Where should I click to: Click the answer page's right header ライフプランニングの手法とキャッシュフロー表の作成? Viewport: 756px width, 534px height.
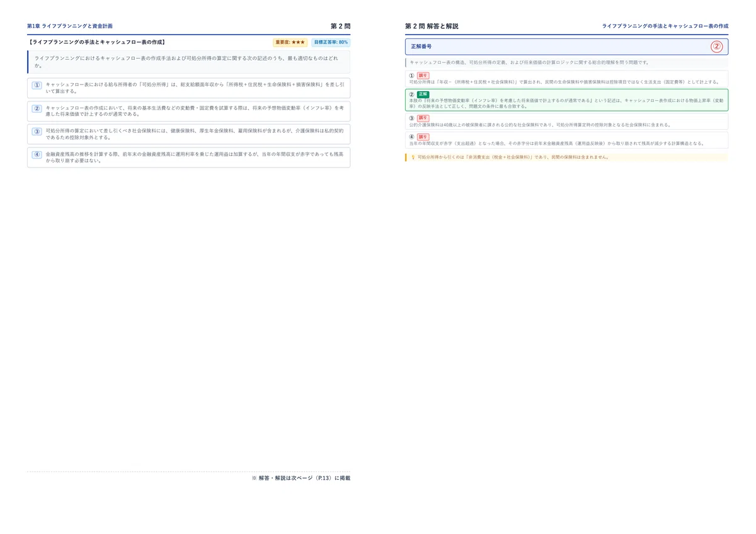pos(665,26)
